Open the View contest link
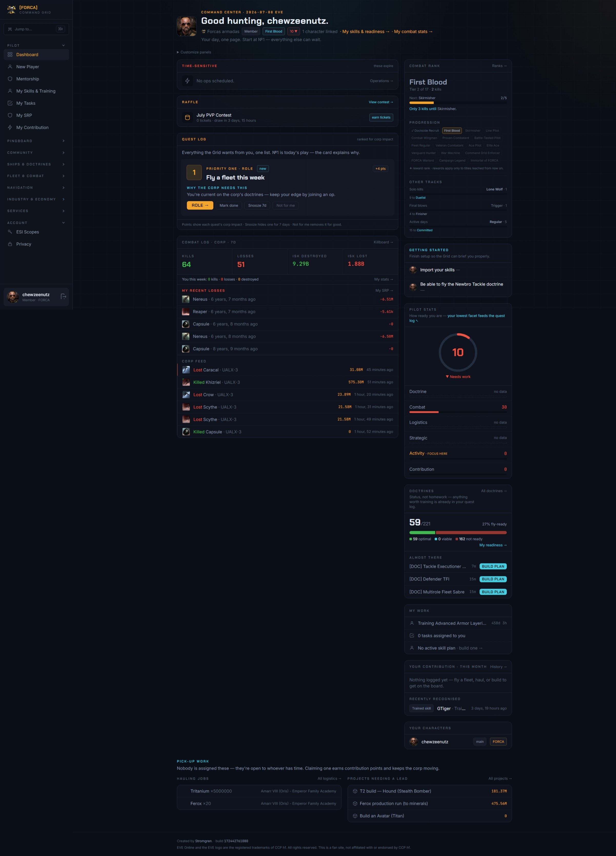The height and width of the screenshot is (856, 616). 381,102
